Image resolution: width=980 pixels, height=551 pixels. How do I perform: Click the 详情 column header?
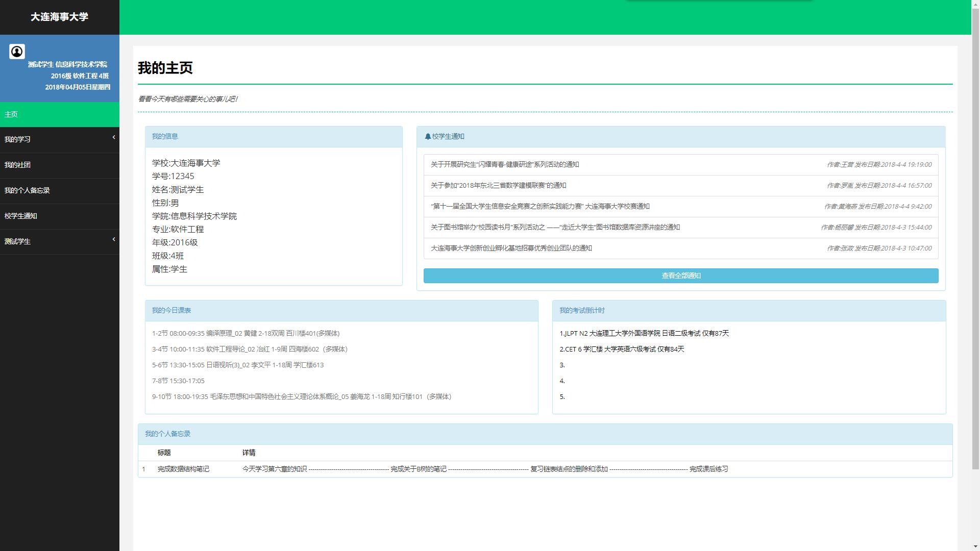[249, 453]
